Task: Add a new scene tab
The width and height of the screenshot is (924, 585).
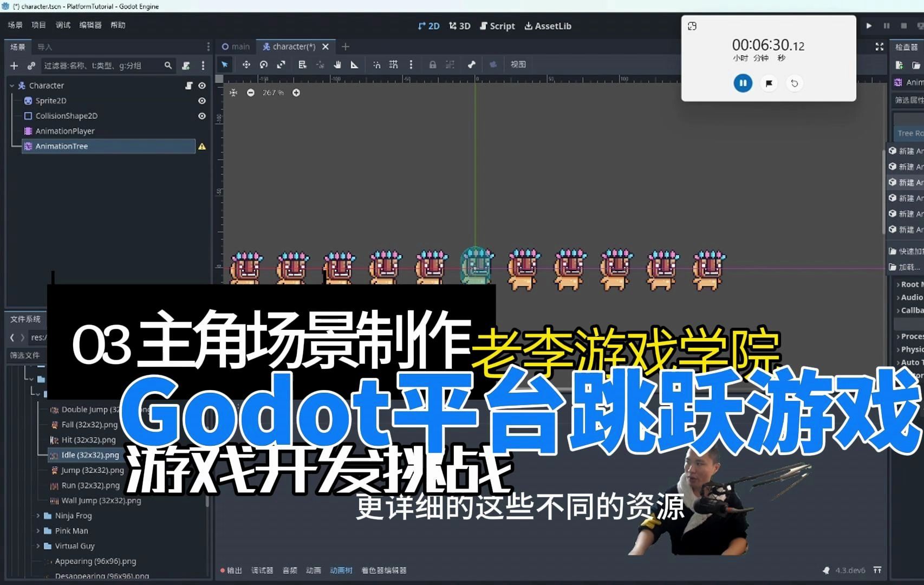Action: pyautogui.click(x=346, y=47)
